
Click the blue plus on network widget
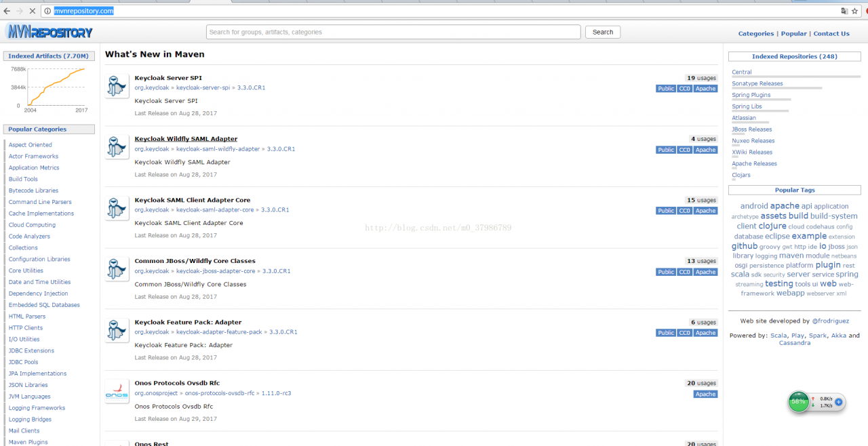pos(838,402)
